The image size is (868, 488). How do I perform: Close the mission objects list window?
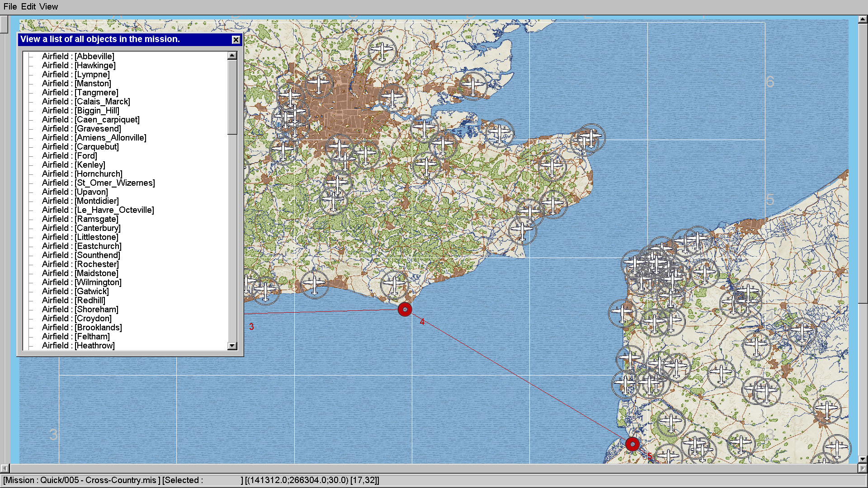[236, 40]
